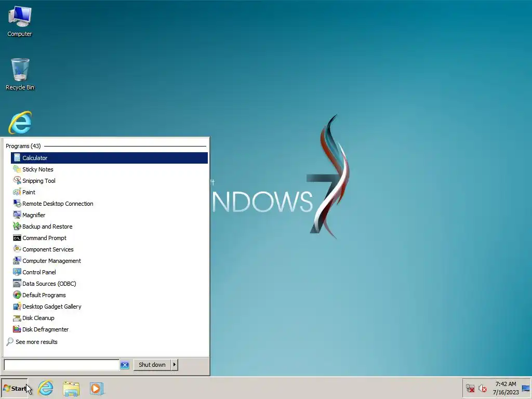Screen dimensions: 532x399
Task: Click the Remote Desktop Connection icon
Action: [17, 204]
